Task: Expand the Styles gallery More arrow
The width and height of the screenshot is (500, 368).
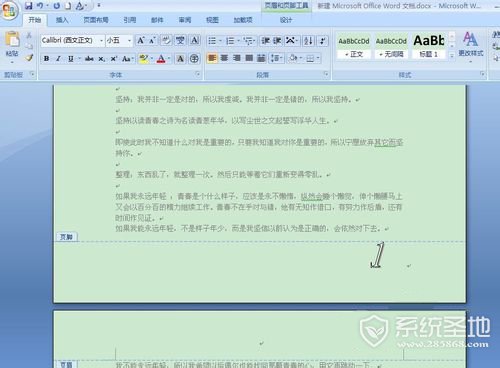Action: (452, 56)
